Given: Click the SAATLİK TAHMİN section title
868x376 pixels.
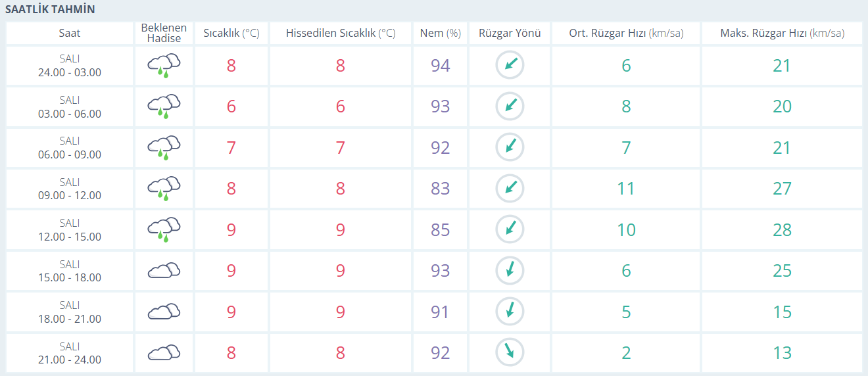Looking at the screenshot, I should [x=50, y=9].
